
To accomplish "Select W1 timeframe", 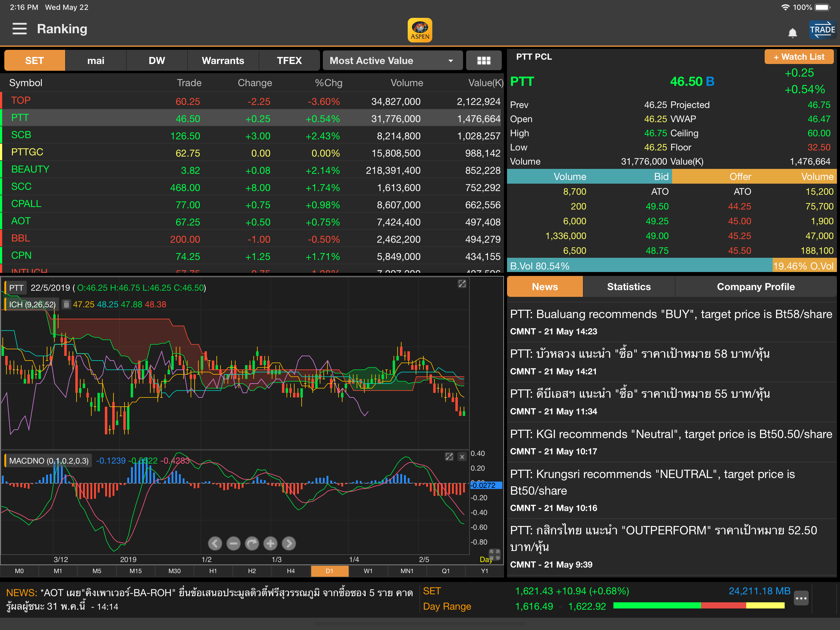I will pyautogui.click(x=368, y=571).
